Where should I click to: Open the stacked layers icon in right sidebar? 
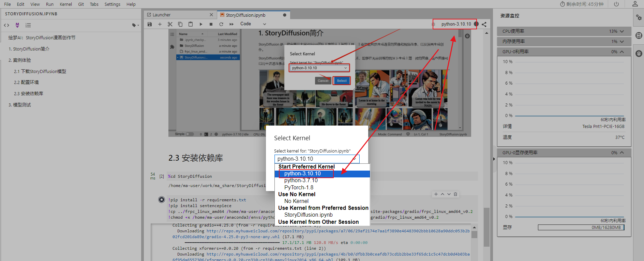pyautogui.click(x=639, y=54)
